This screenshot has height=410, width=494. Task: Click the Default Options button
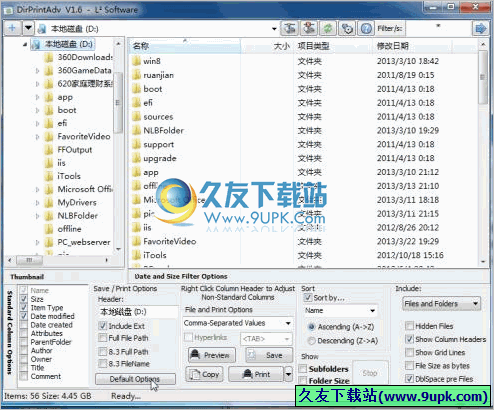tap(135, 379)
